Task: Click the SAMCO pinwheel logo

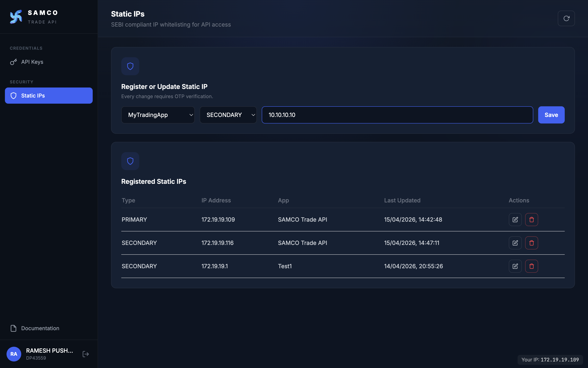Action: [x=16, y=17]
